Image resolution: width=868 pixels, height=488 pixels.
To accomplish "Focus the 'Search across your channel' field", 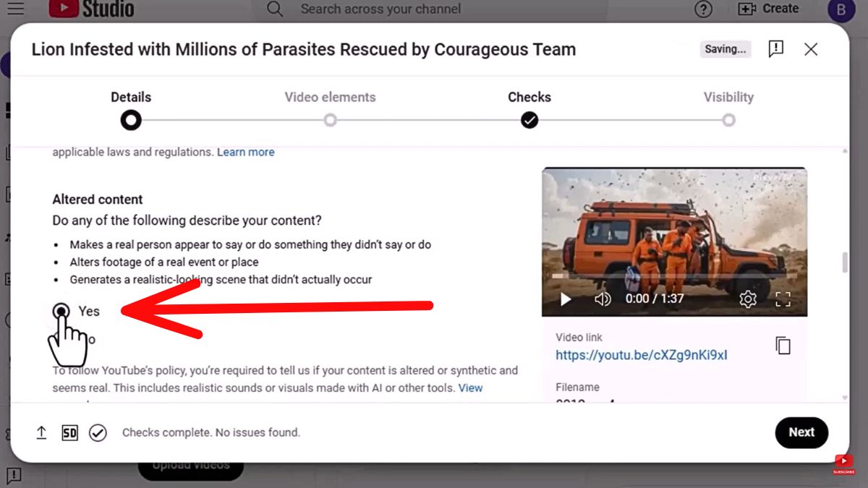I will [380, 9].
